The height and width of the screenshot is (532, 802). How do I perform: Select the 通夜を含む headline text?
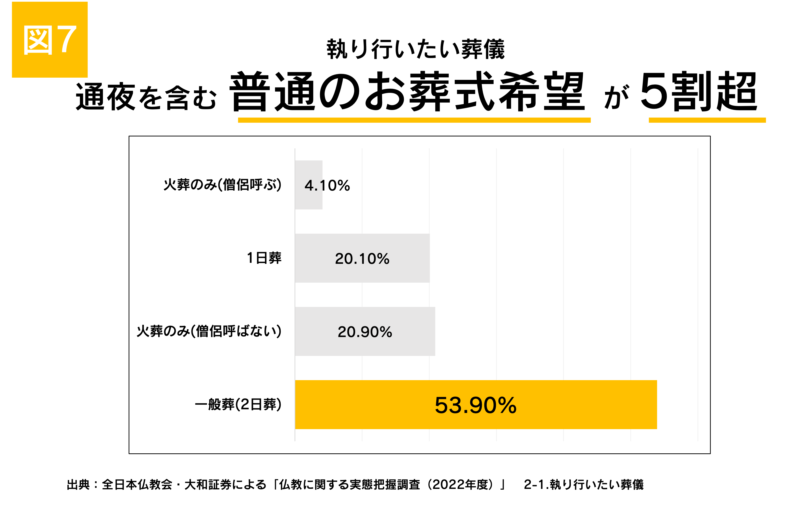click(x=146, y=97)
